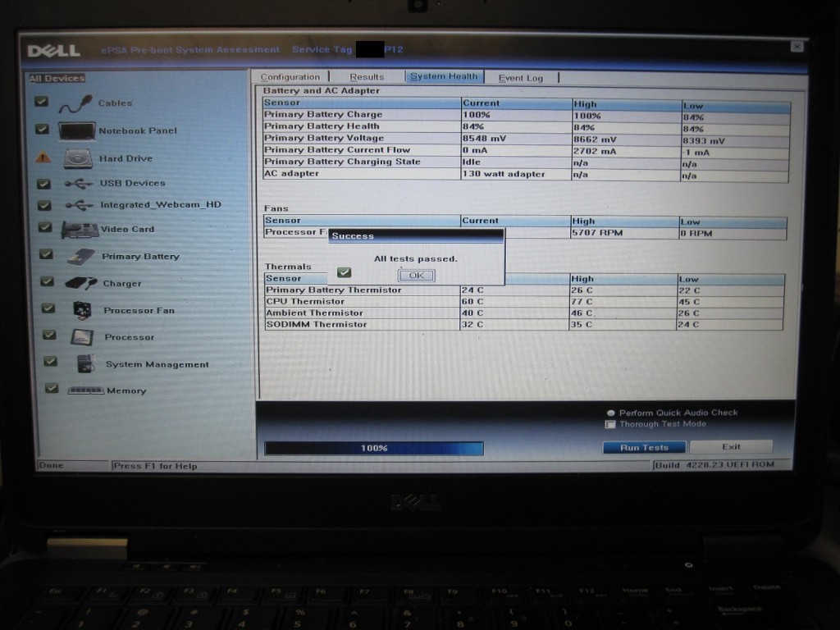Click the 5707 RPM fan high value
This screenshot has width=840, height=630.
(597, 233)
